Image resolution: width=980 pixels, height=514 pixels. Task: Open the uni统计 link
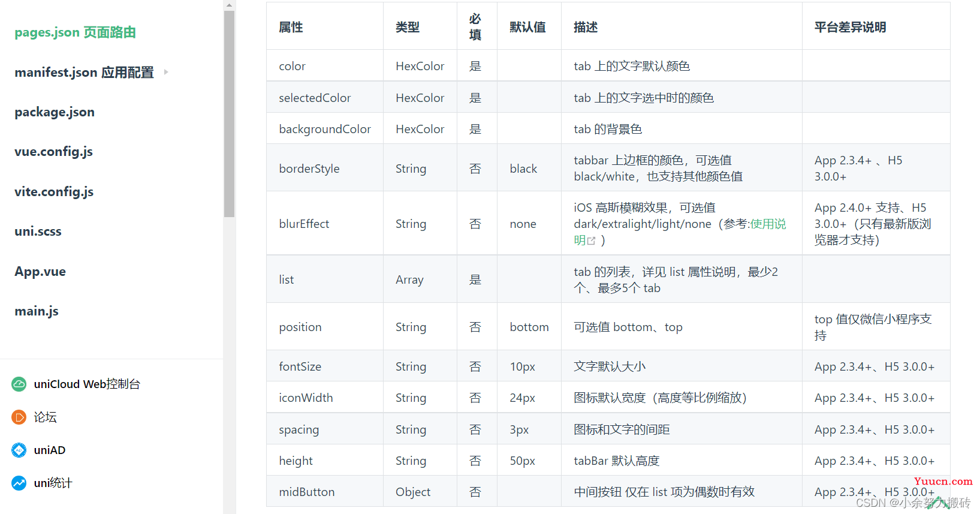[53, 483]
